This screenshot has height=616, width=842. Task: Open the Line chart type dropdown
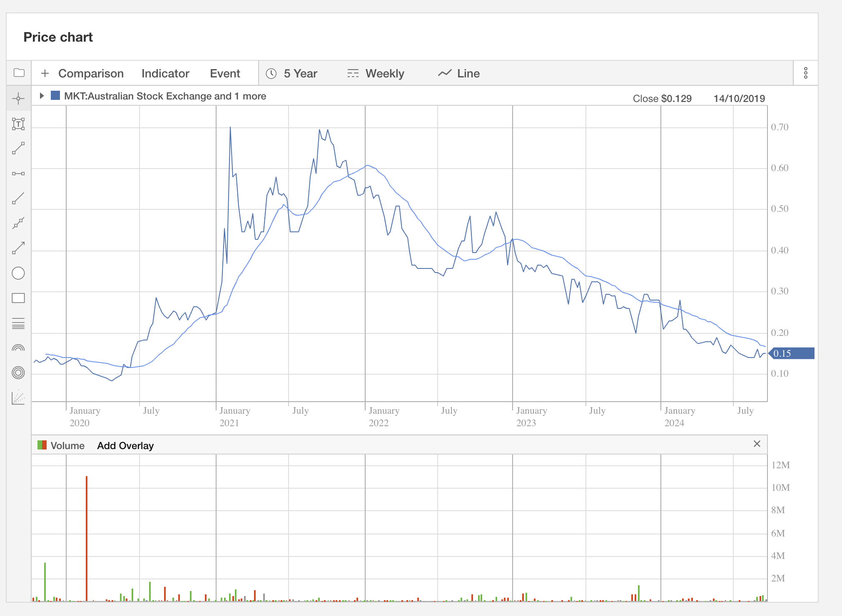tap(459, 74)
